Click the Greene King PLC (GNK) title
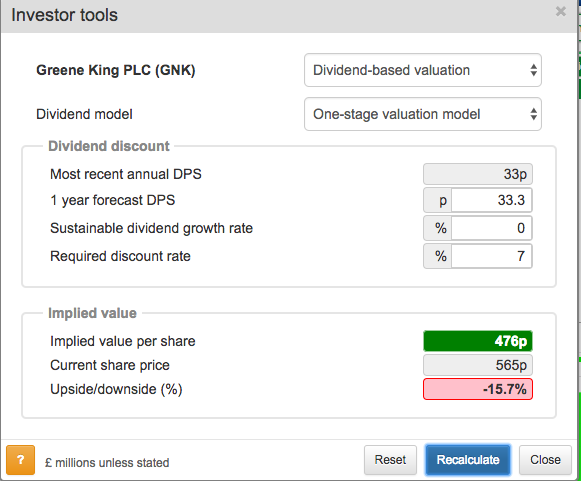Screen dimensions: 581x481 (x=116, y=70)
